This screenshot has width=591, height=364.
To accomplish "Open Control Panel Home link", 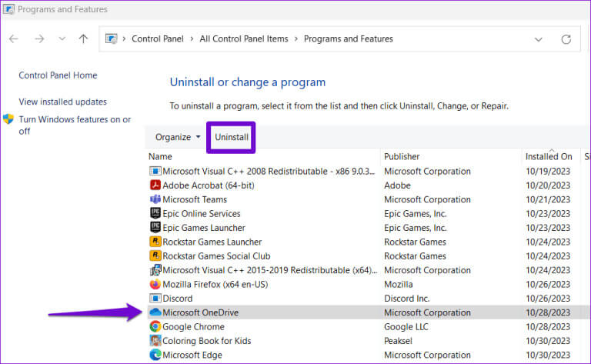I will tap(58, 75).
